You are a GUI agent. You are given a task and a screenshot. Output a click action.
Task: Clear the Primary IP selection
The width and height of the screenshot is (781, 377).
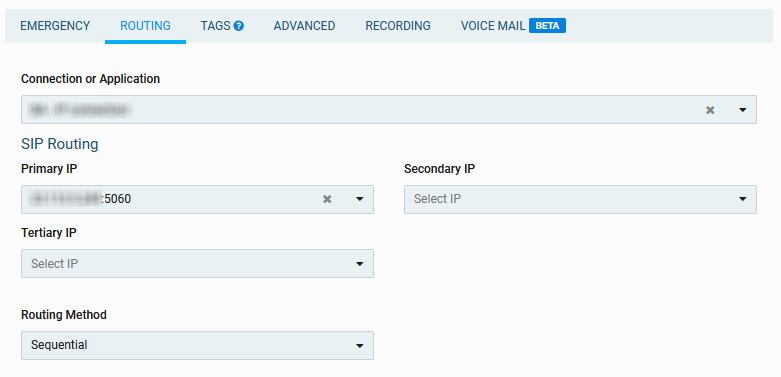click(327, 199)
